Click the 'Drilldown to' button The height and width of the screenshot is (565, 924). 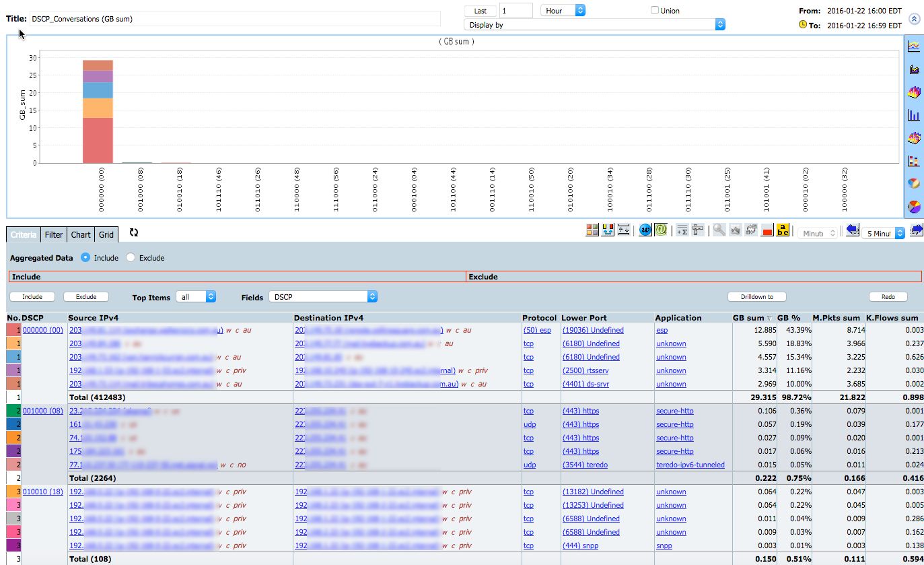pos(757,296)
